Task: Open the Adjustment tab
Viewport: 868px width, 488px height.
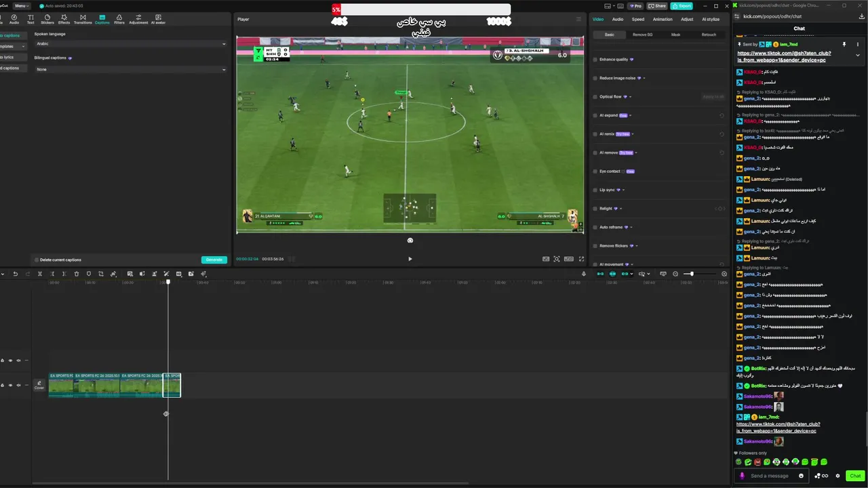Action: [x=138, y=19]
